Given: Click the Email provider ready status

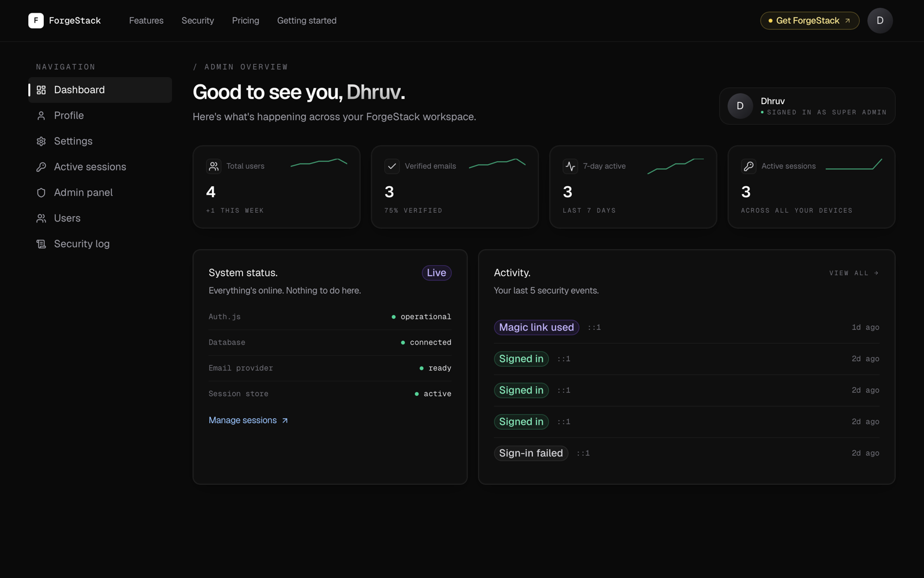Looking at the screenshot, I should [x=435, y=369].
